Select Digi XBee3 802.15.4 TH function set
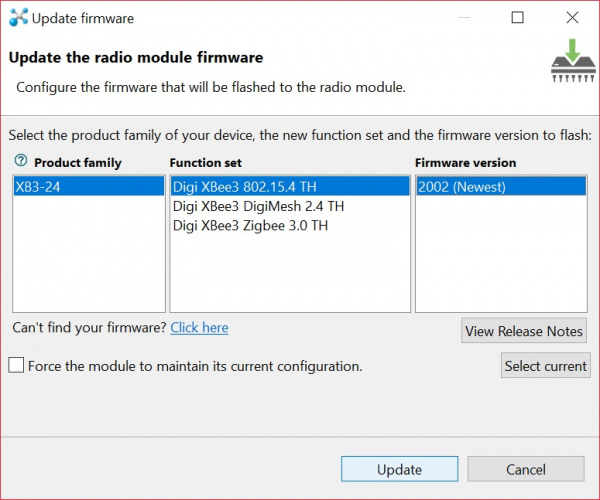Image resolution: width=600 pixels, height=500 pixels. 290,187
